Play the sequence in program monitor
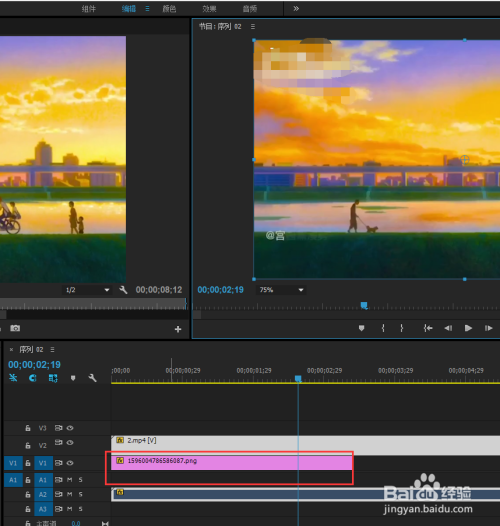 coord(468,328)
